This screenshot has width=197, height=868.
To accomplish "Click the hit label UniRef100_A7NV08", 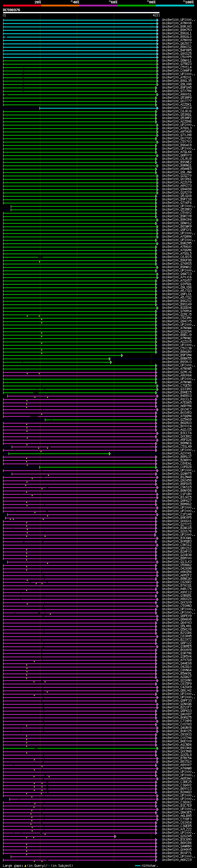I will (x=177, y=23).
